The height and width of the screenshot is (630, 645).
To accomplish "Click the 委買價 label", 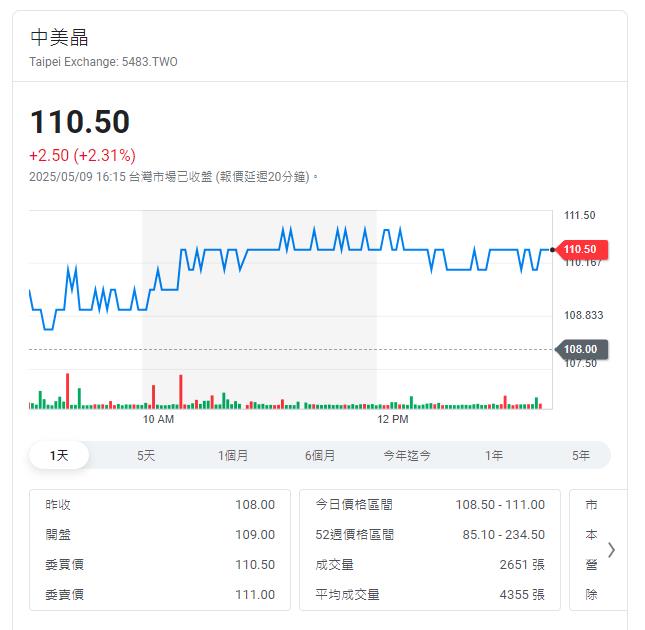I will pos(65,565).
